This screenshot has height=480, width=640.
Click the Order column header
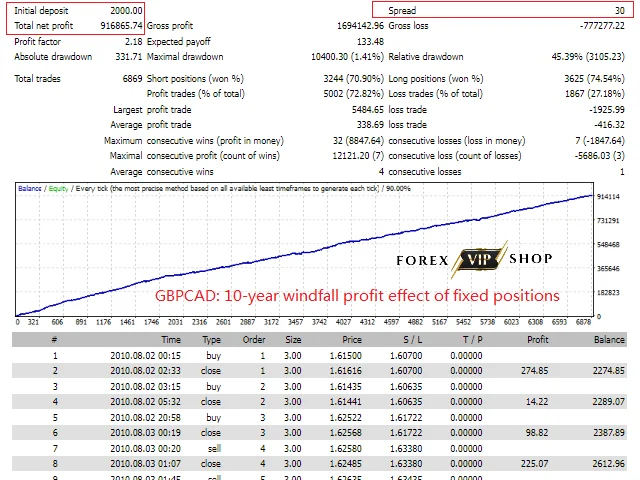click(253, 340)
